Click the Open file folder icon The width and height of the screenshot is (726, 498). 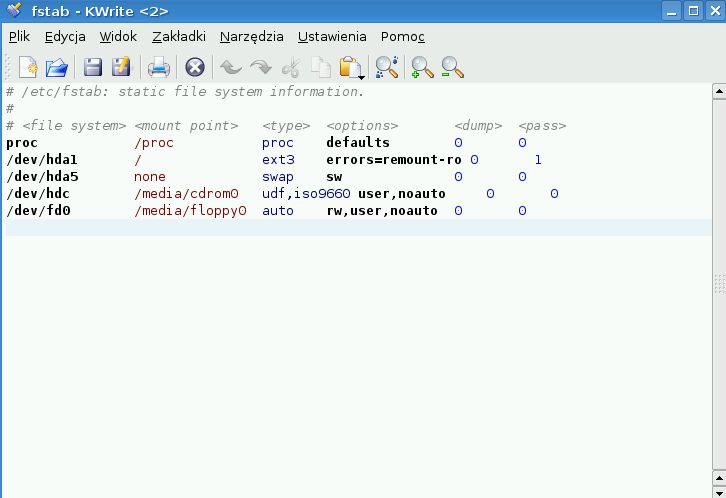pos(57,67)
